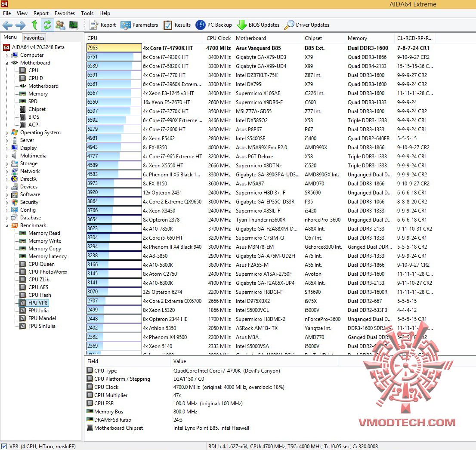Open the system monitor graph toolbar icon
This screenshot has width=476, height=450.
point(74,25)
